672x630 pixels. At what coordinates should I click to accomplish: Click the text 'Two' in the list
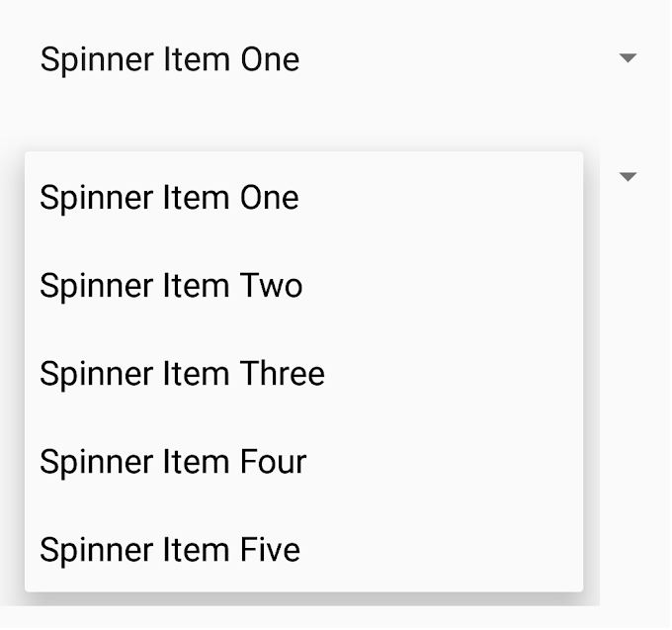coord(272,286)
